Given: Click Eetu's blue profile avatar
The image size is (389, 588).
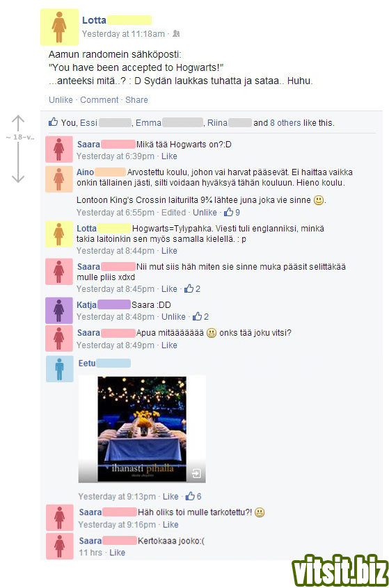Looking at the screenshot, I should coord(60,368).
